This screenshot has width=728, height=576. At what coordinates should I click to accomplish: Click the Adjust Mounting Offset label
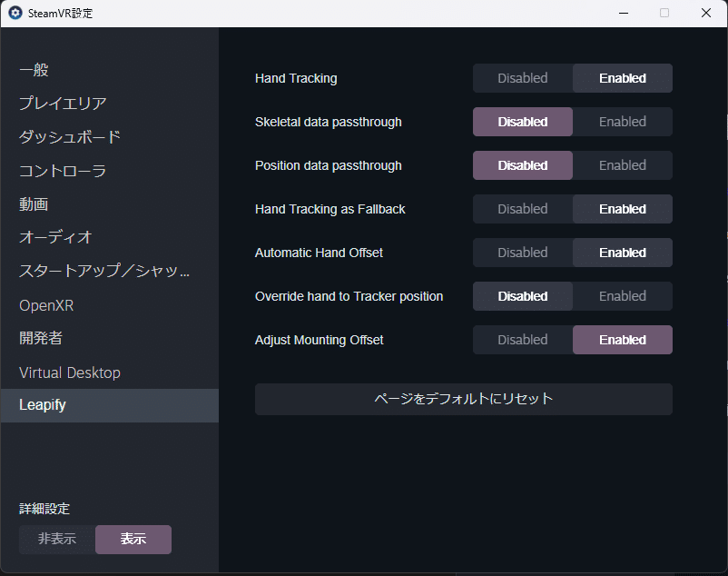point(319,340)
